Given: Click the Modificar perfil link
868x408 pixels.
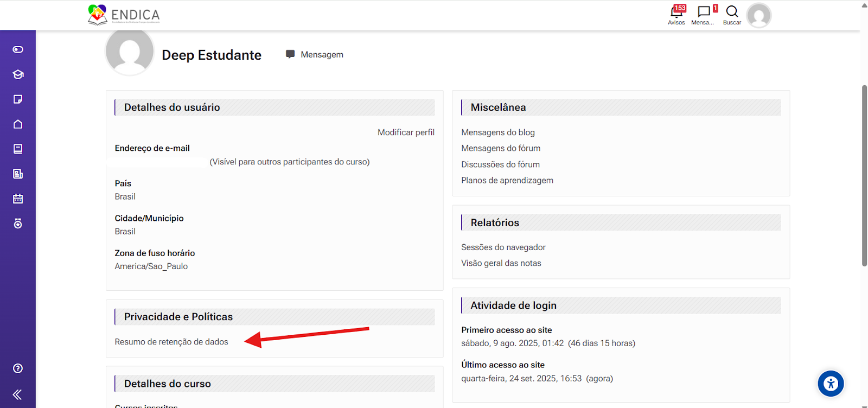Looking at the screenshot, I should pyautogui.click(x=406, y=132).
